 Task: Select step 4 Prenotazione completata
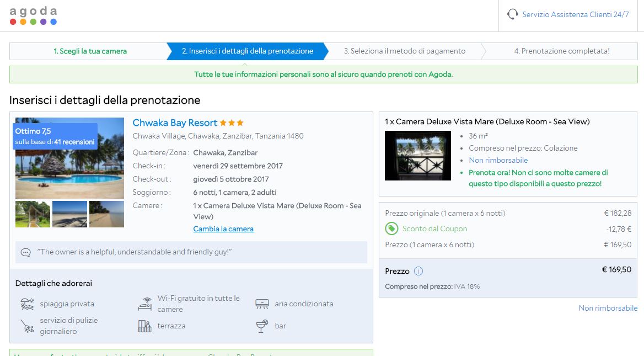(x=561, y=51)
